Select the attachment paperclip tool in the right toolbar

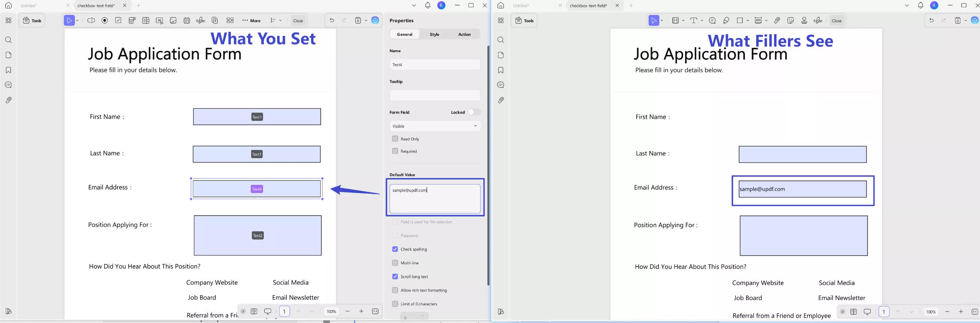click(777, 20)
